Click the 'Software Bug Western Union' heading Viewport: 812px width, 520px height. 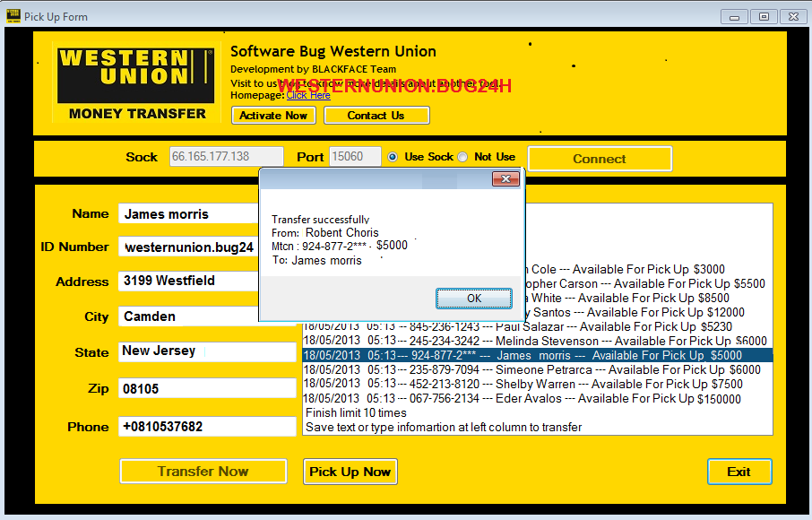tap(333, 51)
